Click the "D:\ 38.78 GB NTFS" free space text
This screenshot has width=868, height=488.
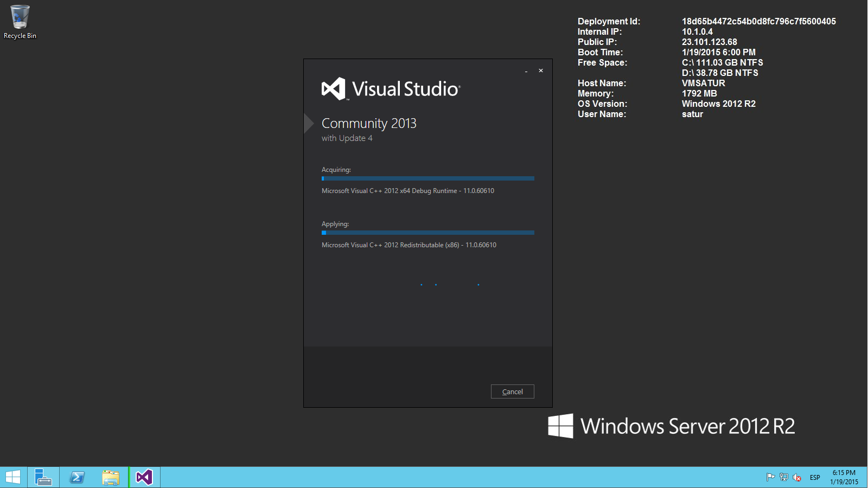point(720,73)
